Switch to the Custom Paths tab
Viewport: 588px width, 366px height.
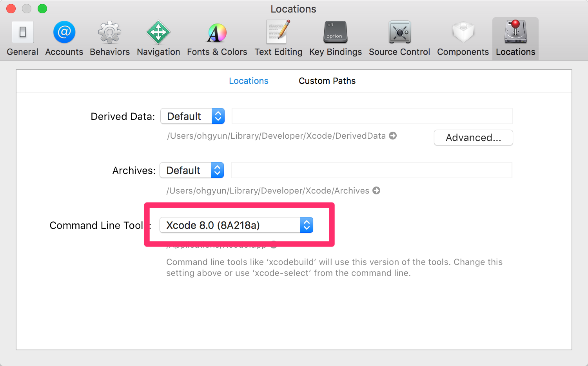point(327,81)
